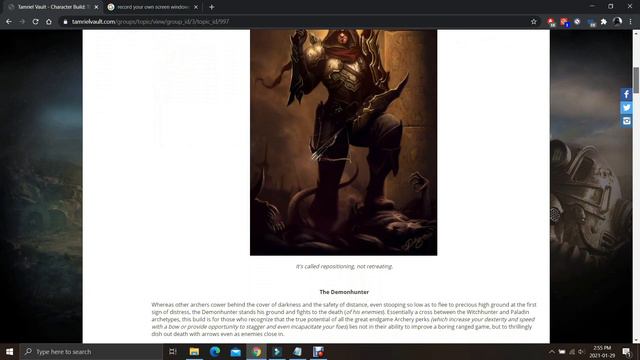Click the caption 'It's called repositioning, not retreating.'
Viewport: 640px width, 360px height.
(344, 266)
